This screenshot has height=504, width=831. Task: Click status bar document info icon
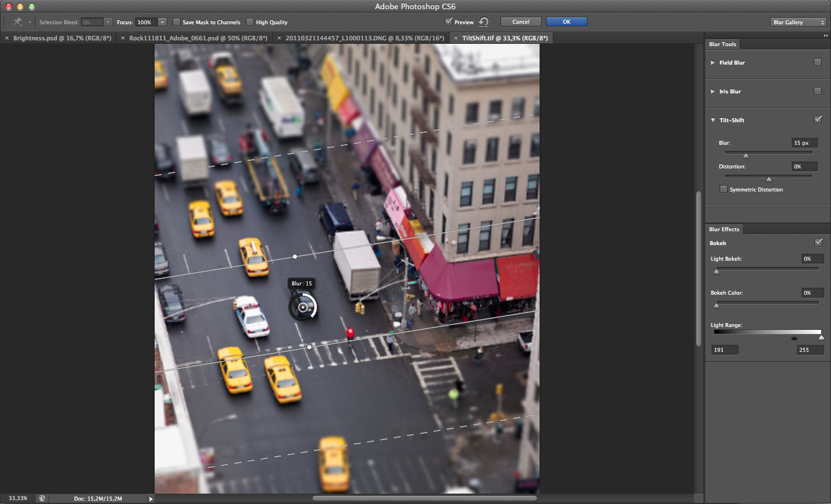[42, 498]
